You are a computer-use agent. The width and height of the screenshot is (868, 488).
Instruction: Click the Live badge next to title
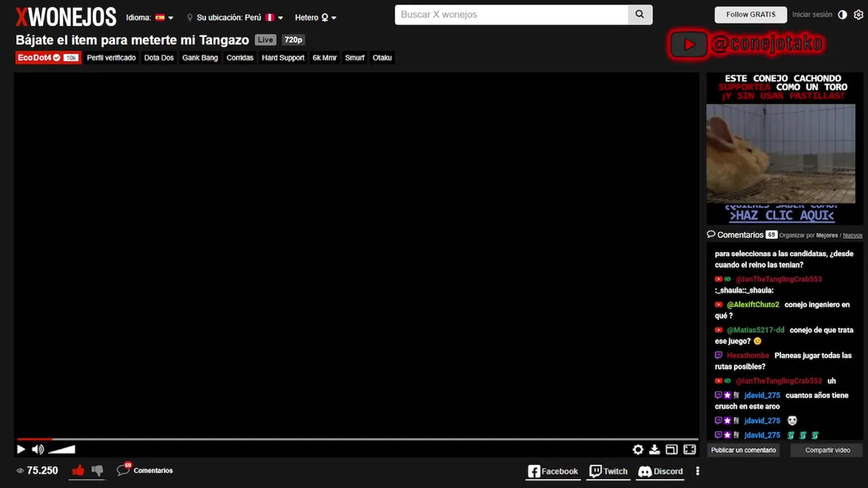(x=265, y=40)
